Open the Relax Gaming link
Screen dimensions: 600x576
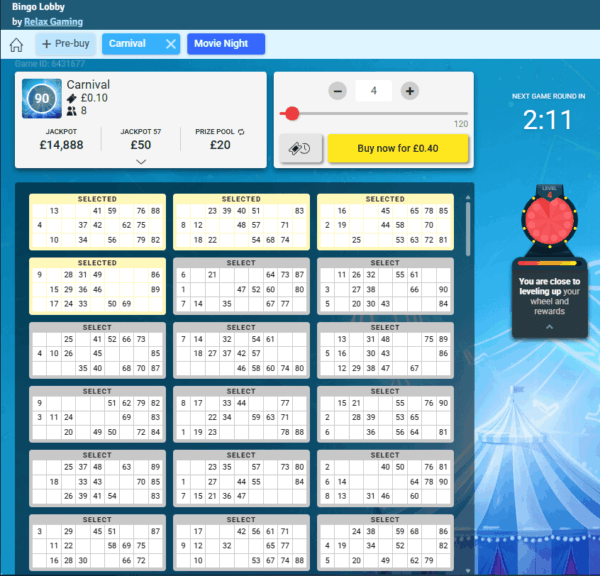pyautogui.click(x=54, y=22)
